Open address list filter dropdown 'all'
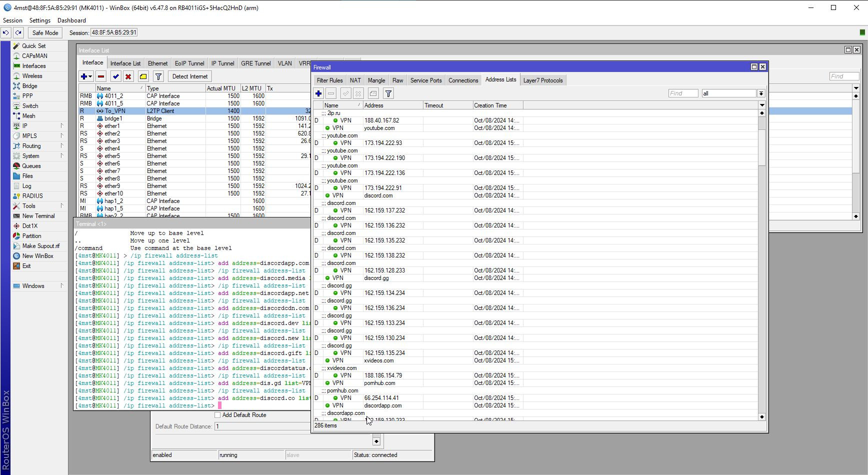 (x=761, y=93)
